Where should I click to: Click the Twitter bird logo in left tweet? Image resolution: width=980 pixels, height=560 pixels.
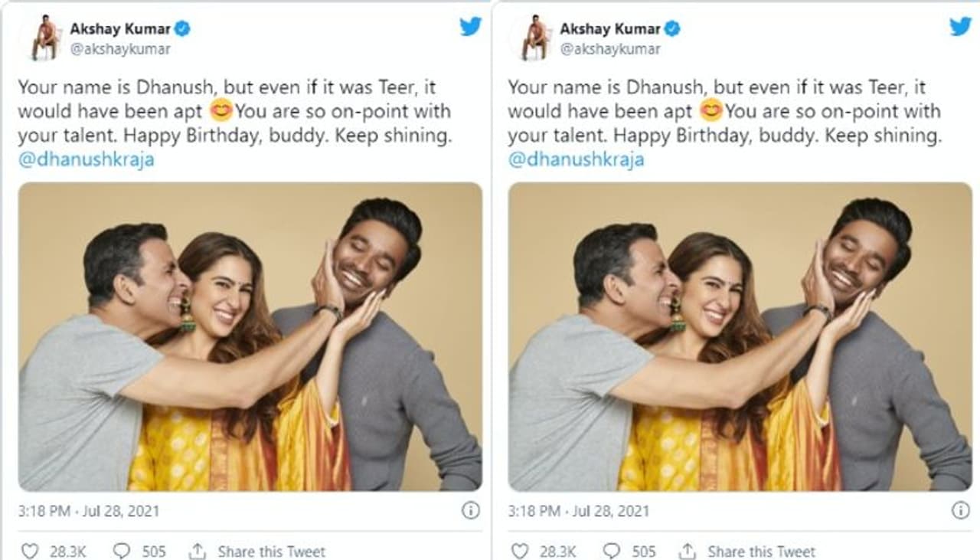point(470,27)
